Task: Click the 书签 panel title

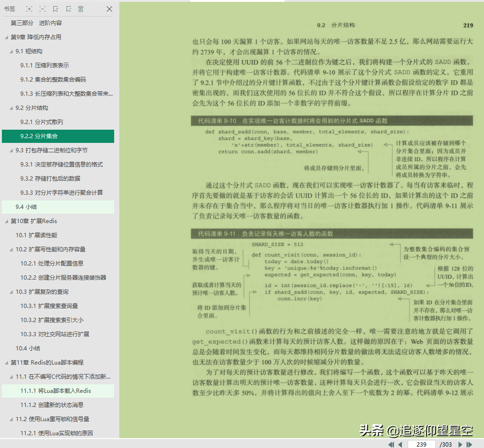Action: pyautogui.click(x=9, y=9)
